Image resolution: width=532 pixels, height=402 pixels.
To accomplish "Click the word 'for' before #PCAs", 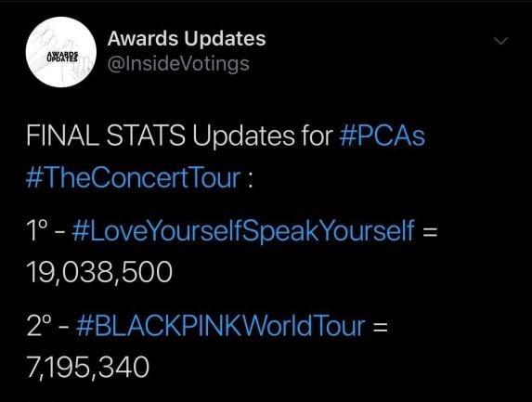I will 317,136.
